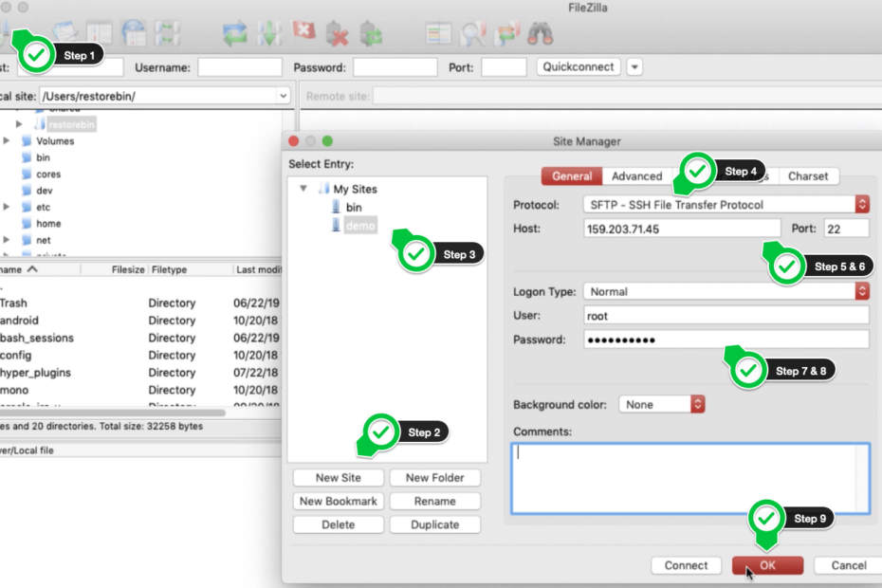Click the binoculars search icon
Viewport: 882px width, 588px height.
tap(540, 33)
